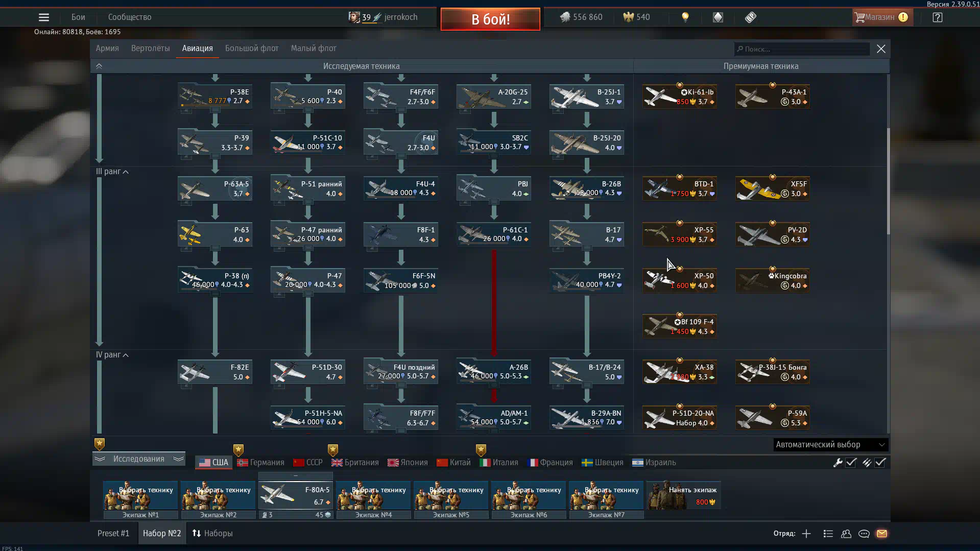980x551 pixels.
Task: Open the Сообщество menu
Action: (130, 17)
